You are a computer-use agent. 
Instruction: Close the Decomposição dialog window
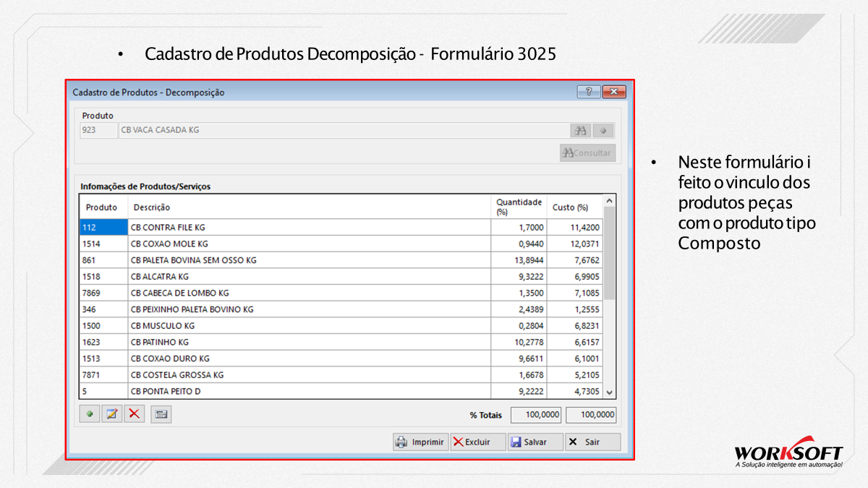pos(613,92)
